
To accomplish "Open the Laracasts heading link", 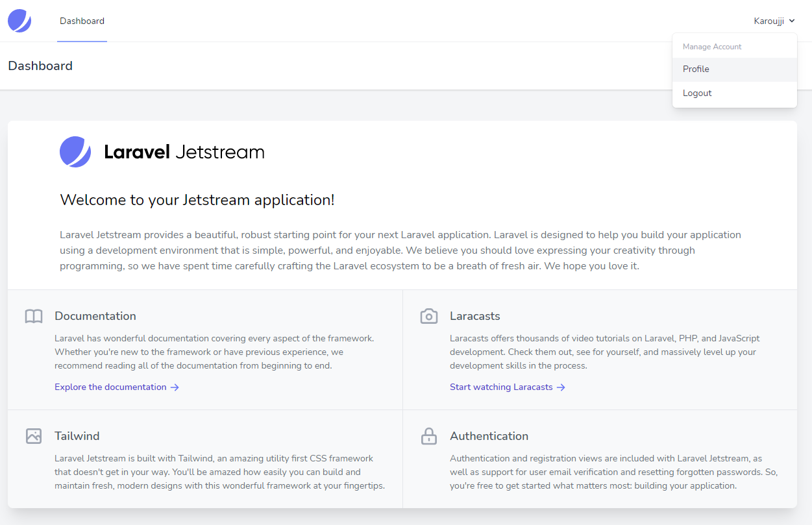I will 475,316.
